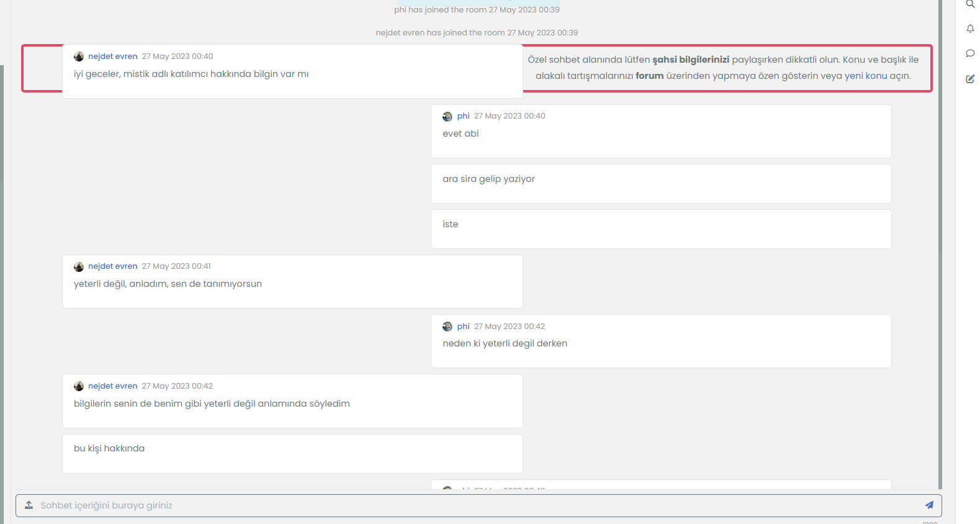
Task: Open phi's profile from 'evet abi' message
Action: click(x=463, y=116)
